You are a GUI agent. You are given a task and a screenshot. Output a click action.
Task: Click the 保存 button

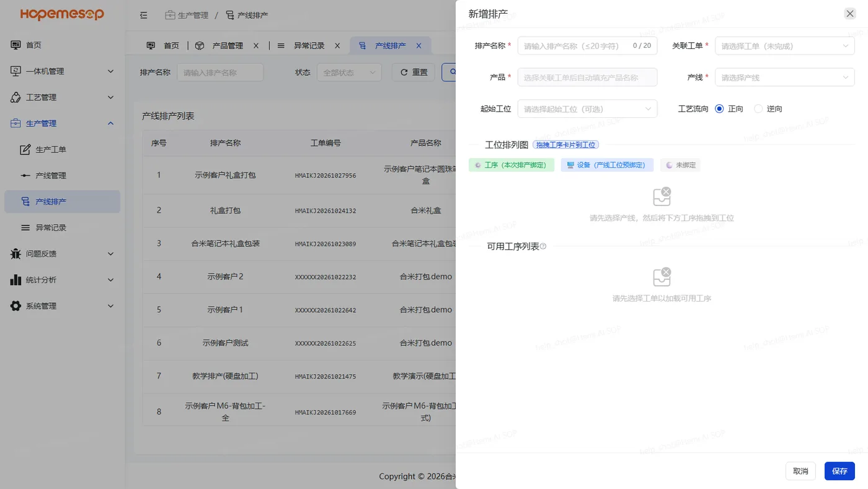839,471
